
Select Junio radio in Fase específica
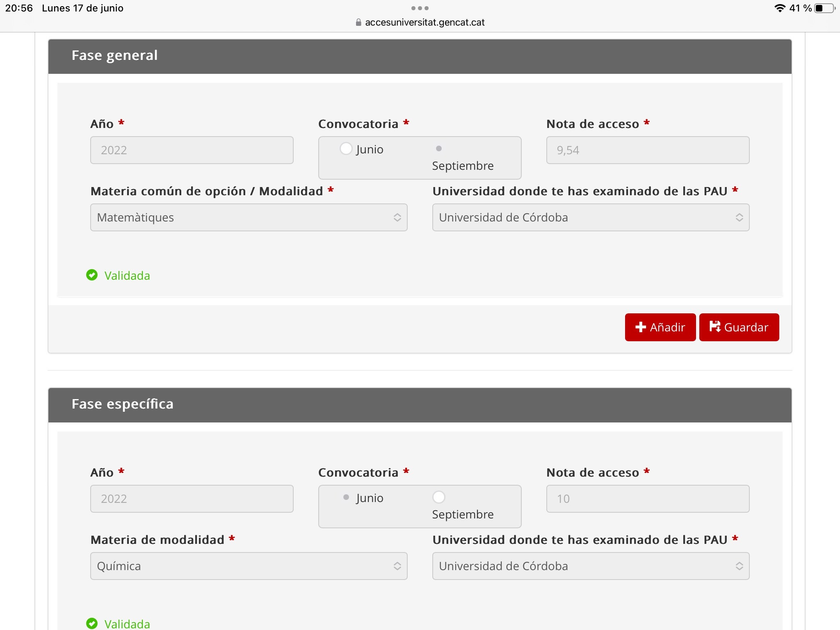[x=346, y=497]
